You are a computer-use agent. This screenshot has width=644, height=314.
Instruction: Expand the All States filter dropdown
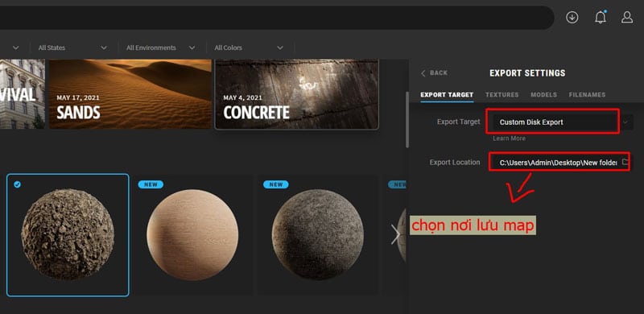tap(72, 48)
